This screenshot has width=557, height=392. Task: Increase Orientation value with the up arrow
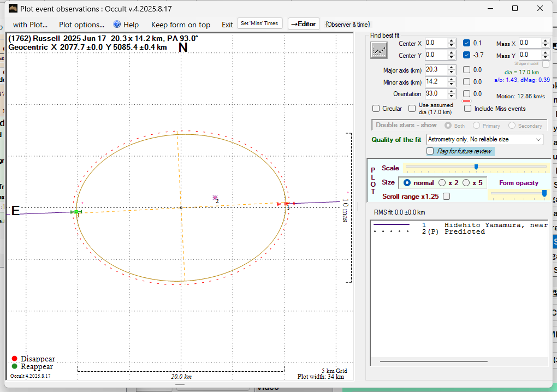click(452, 91)
